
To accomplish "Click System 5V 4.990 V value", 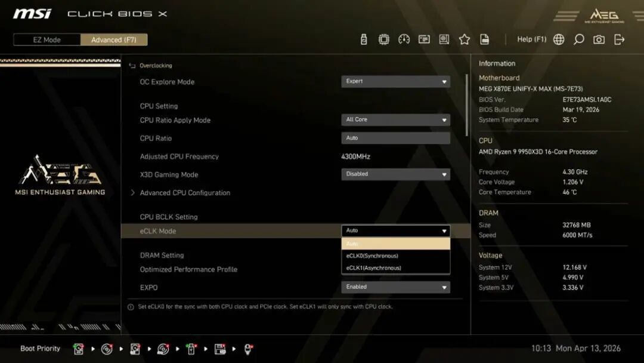I will tap(573, 278).
